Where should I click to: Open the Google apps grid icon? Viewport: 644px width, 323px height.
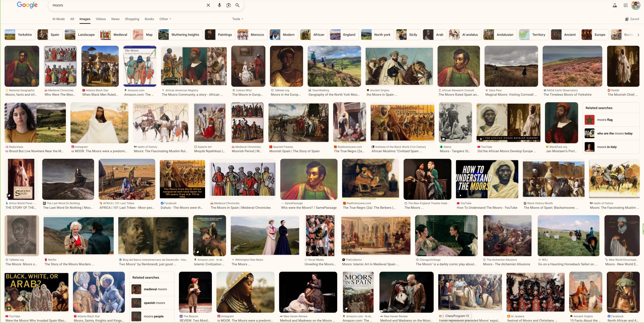[x=626, y=5]
